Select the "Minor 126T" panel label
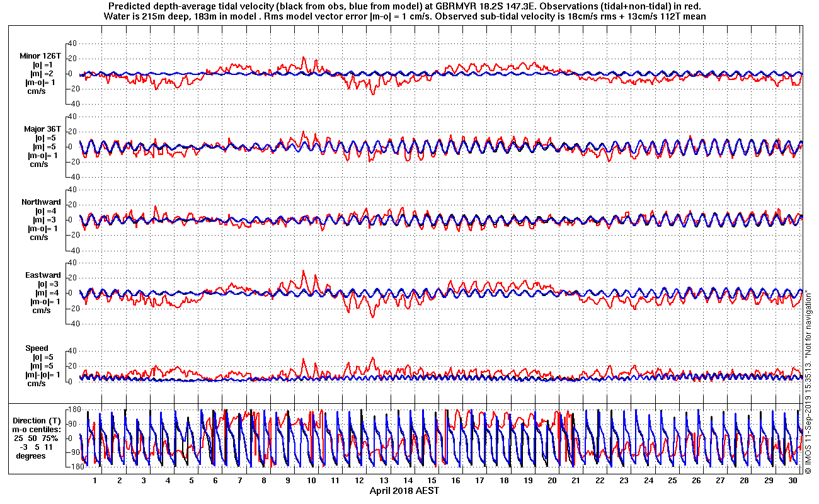Image resolution: width=819 pixels, height=504 pixels. click(x=40, y=55)
